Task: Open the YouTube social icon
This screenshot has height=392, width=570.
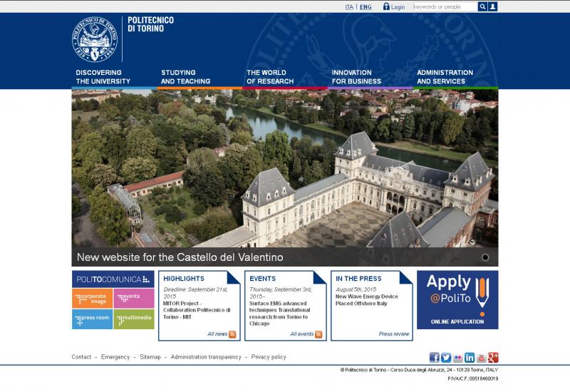Action: [481, 358]
